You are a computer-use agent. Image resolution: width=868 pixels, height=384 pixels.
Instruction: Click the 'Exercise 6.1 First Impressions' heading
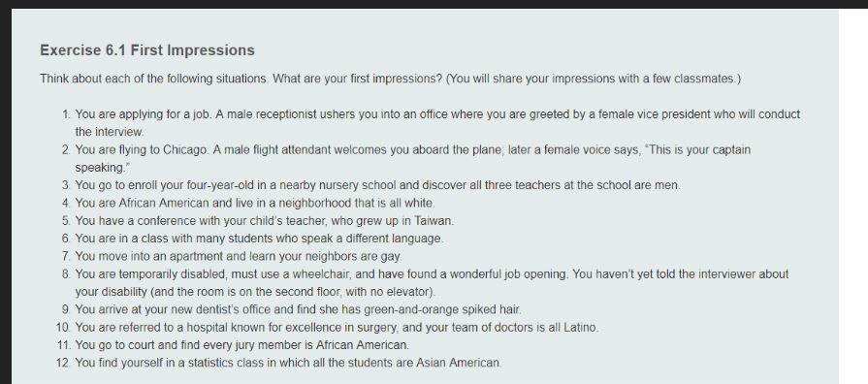click(147, 50)
